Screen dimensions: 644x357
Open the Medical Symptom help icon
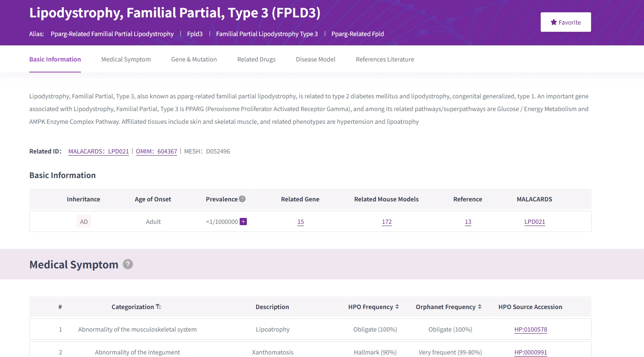click(128, 264)
